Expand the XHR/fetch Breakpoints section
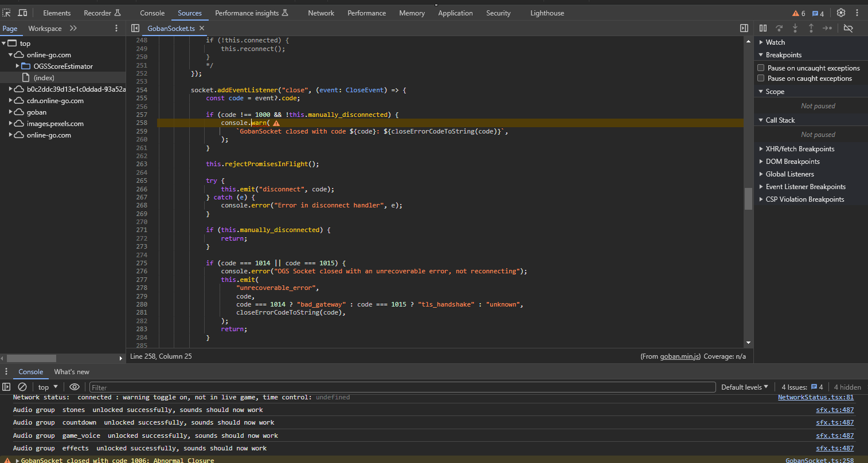Image resolution: width=868 pixels, height=463 pixels. click(x=799, y=149)
